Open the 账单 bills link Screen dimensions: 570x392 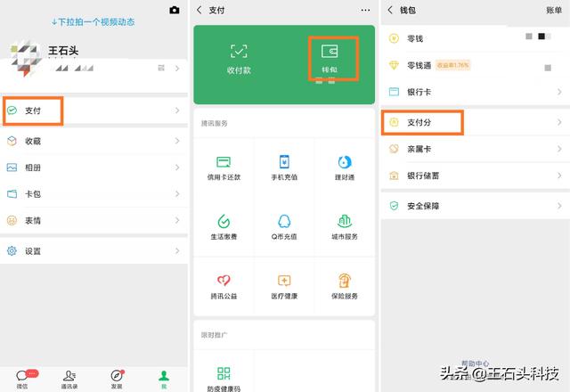coord(554,10)
